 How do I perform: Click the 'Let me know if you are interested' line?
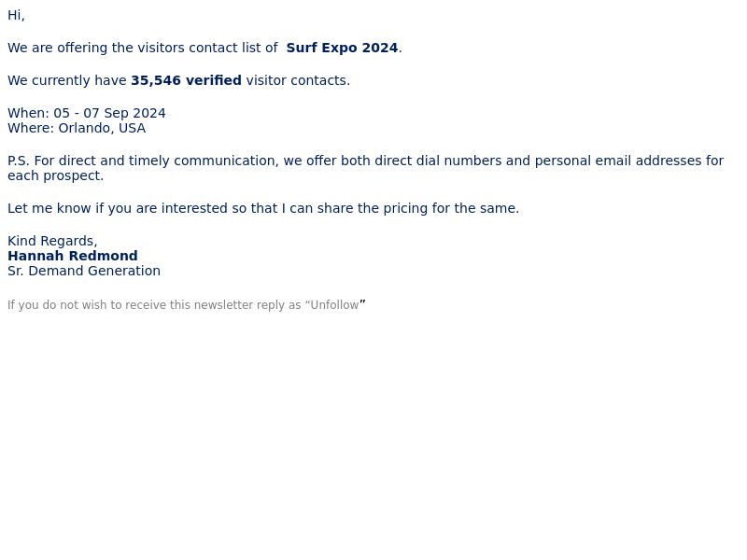click(x=263, y=208)
